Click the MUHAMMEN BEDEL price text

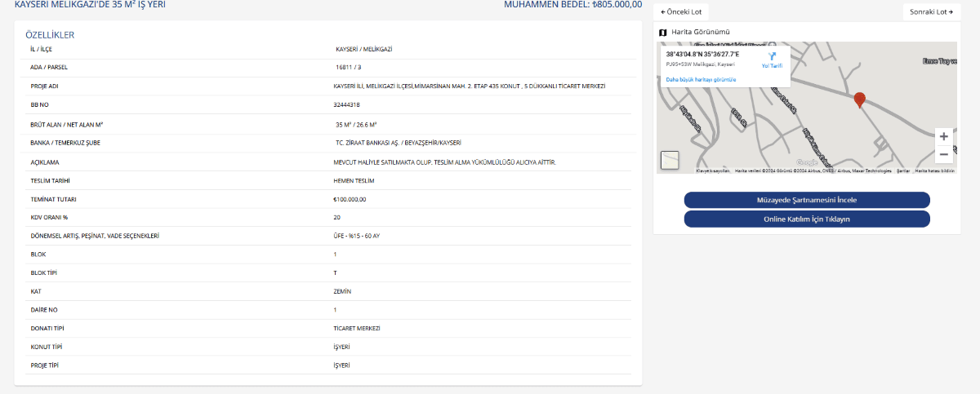pos(572,5)
